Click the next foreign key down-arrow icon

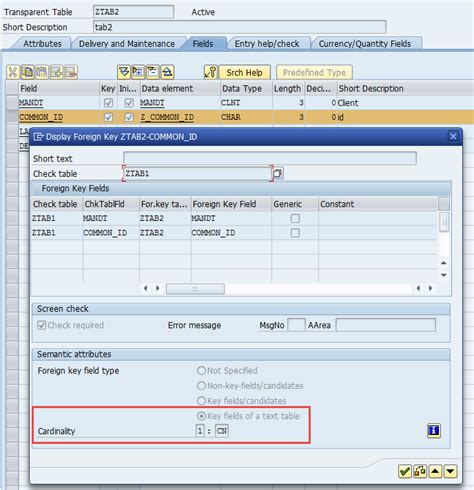coord(450,471)
